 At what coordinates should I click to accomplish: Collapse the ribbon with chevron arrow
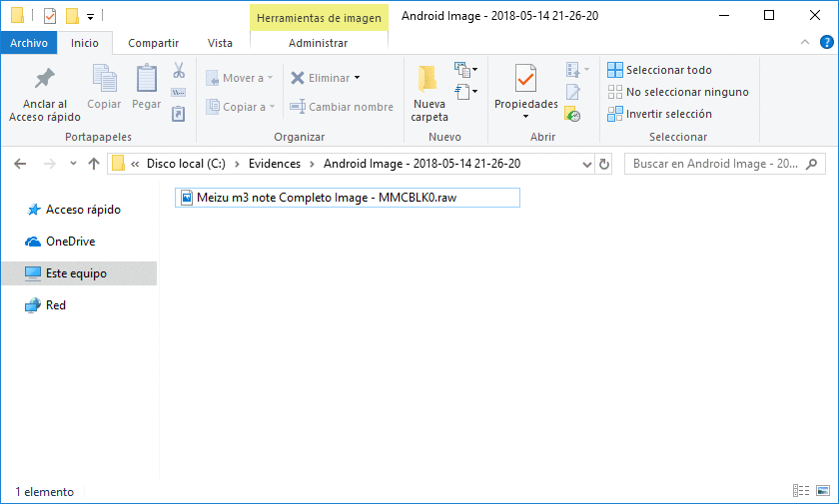pyautogui.click(x=804, y=43)
